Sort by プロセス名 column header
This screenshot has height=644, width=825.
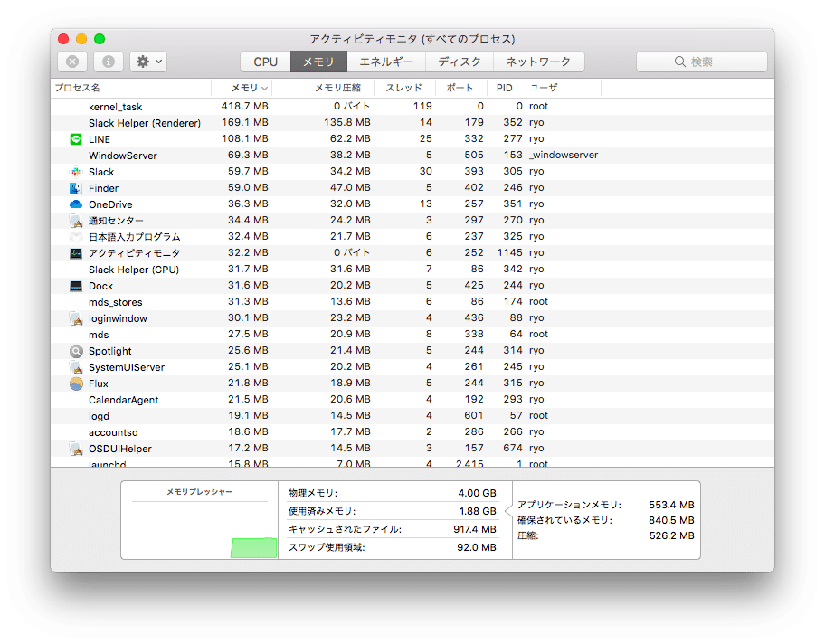[131, 88]
